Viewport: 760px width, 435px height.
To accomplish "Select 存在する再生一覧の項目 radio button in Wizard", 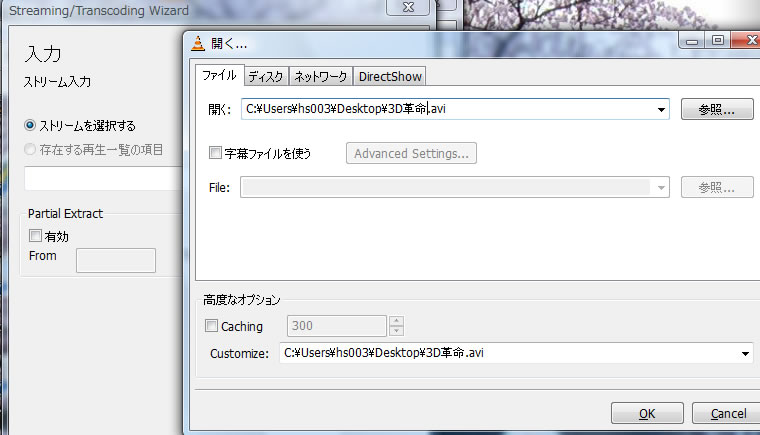I will point(30,149).
